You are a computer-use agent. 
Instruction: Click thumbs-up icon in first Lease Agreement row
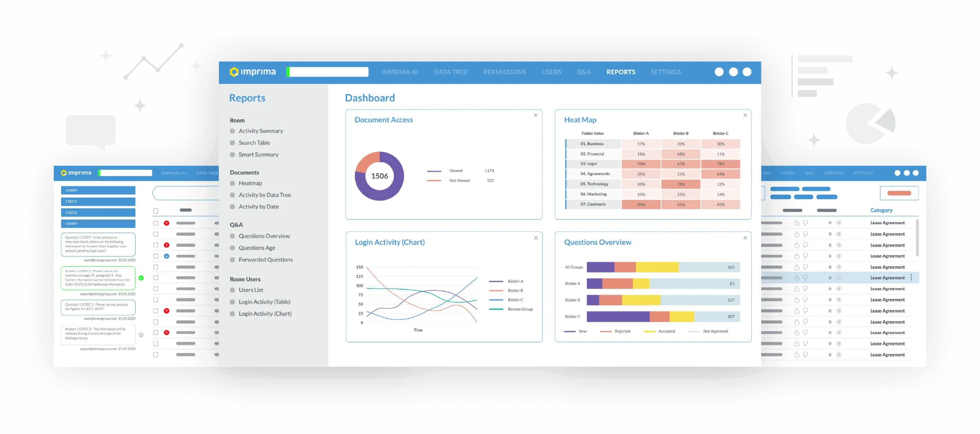pos(797,223)
